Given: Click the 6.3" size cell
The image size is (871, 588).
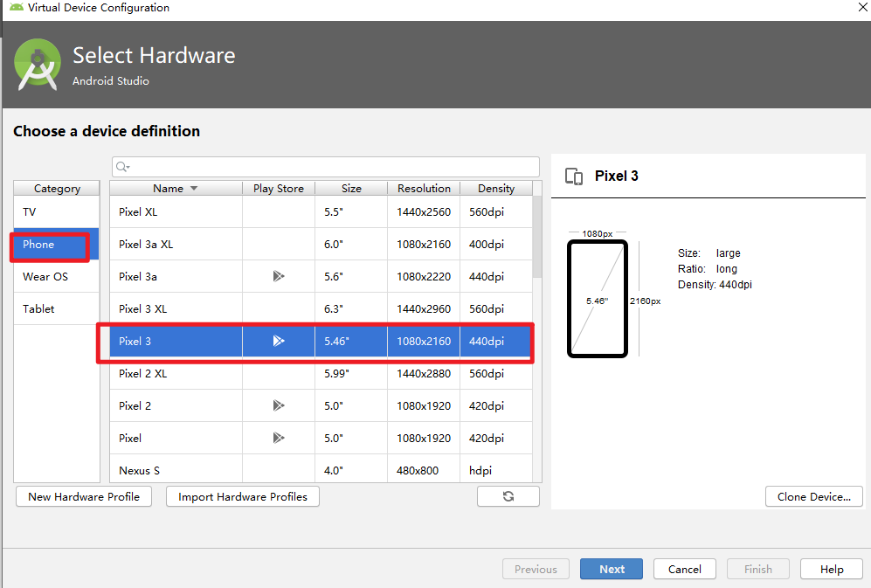Looking at the screenshot, I should pyautogui.click(x=351, y=308).
